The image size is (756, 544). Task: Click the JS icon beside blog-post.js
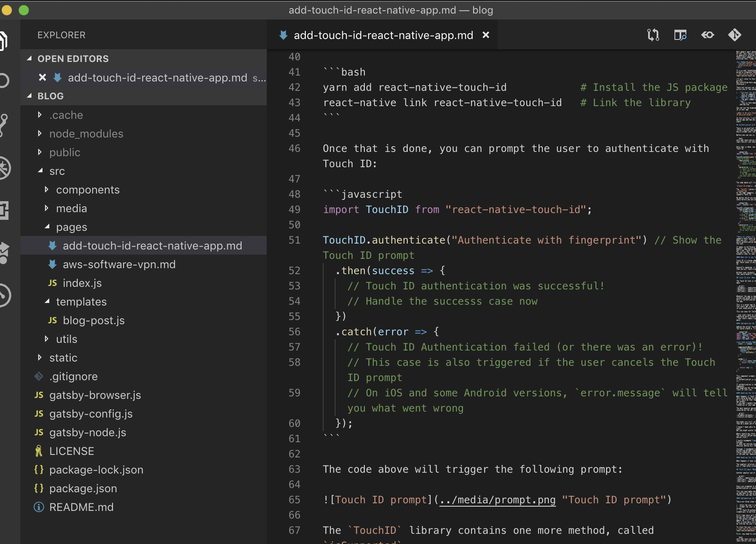[53, 320]
